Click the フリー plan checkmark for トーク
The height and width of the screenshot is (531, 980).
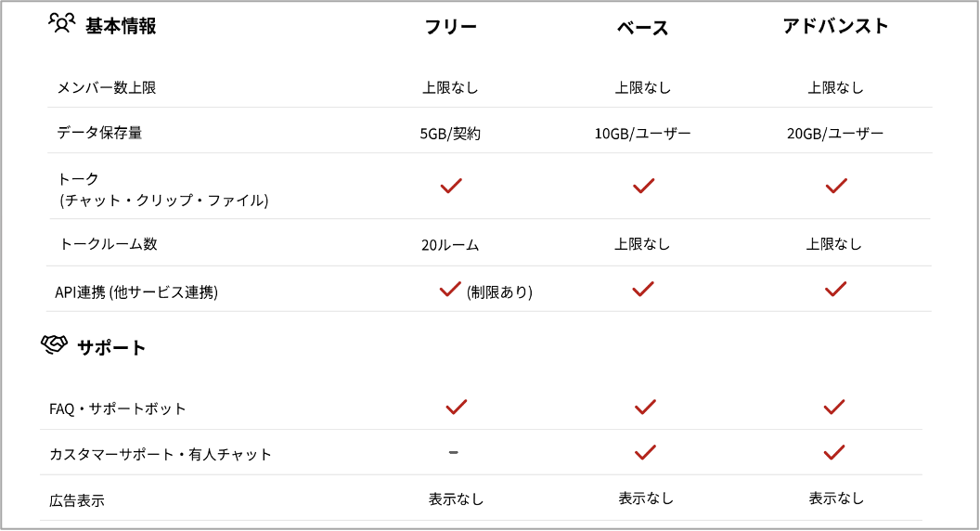pyautogui.click(x=451, y=186)
